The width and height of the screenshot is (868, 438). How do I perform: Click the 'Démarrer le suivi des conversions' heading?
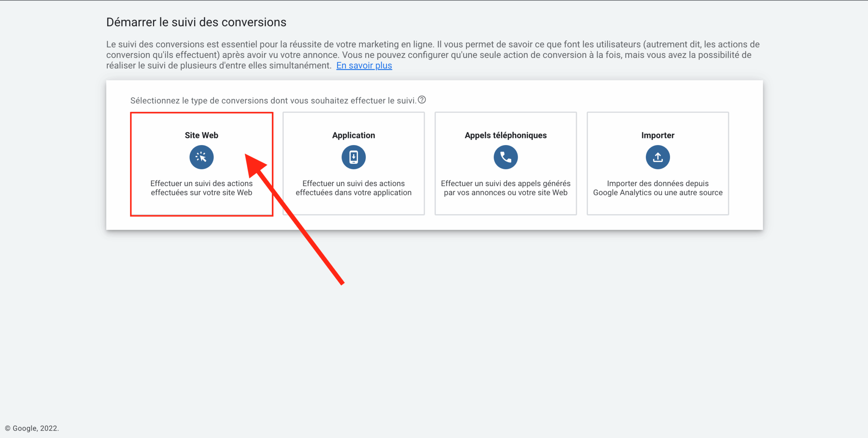tap(196, 22)
